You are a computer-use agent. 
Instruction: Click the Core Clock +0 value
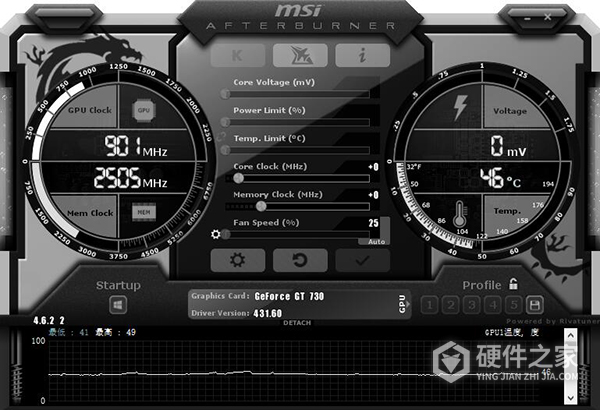pyautogui.click(x=373, y=167)
